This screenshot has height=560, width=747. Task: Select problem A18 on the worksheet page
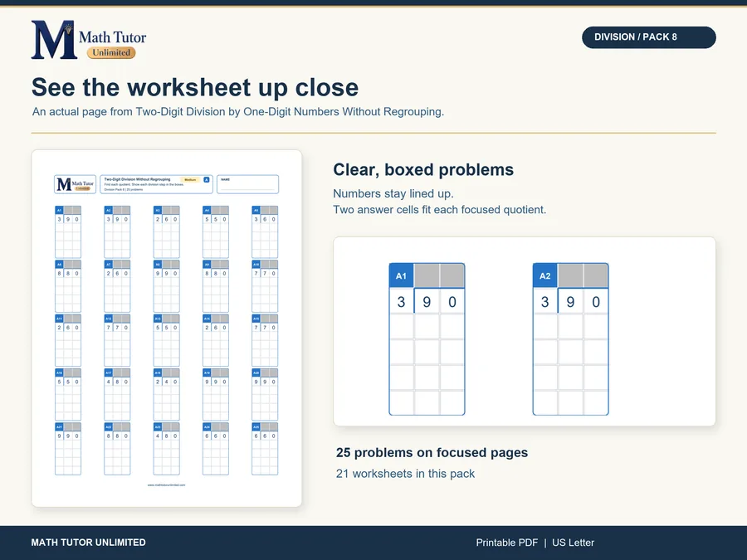coord(166,395)
